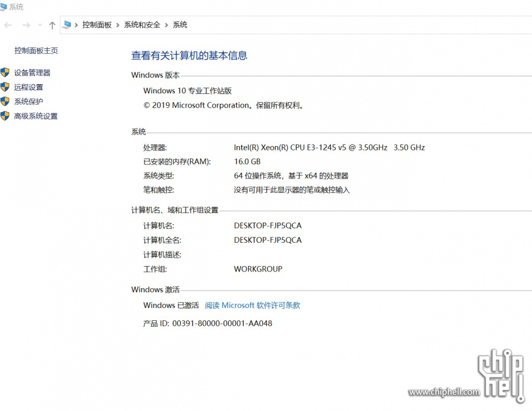Screen dimensions: 532x411
Task: Click the 工作组 label
Action: 155,269
